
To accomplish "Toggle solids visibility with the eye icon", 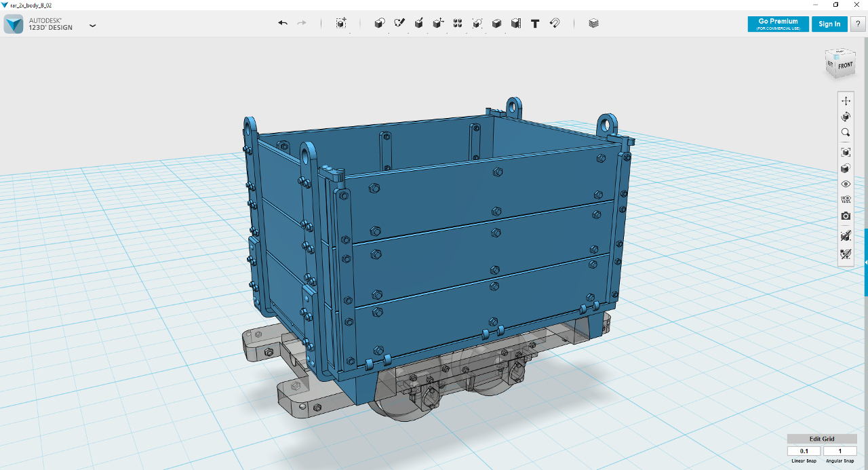I will (x=846, y=184).
